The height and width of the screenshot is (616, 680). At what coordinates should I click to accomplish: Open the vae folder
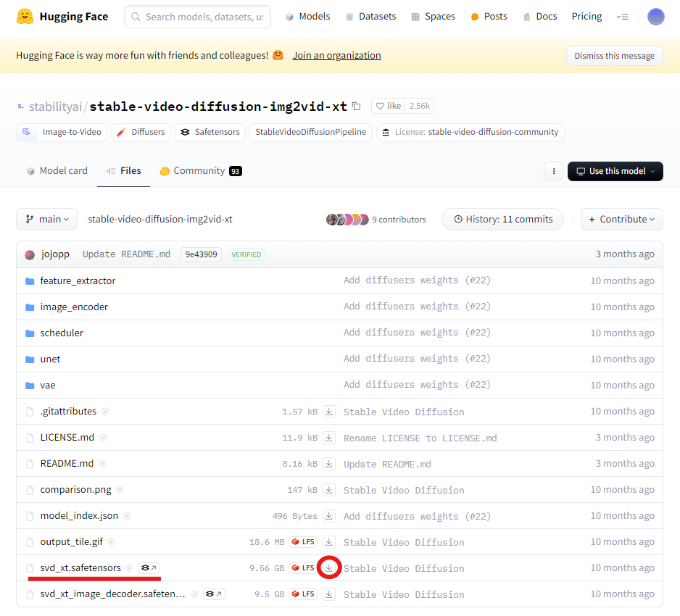pos(48,385)
